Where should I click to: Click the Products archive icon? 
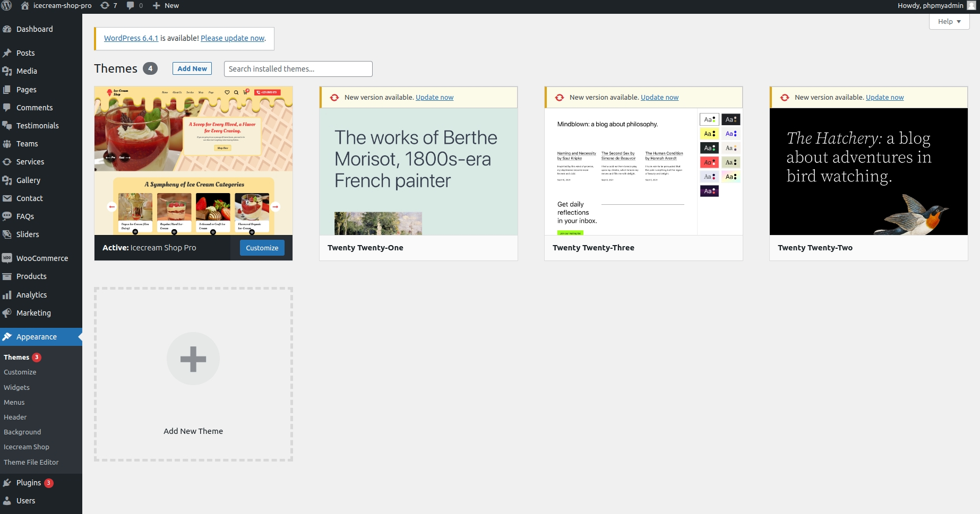pos(7,276)
